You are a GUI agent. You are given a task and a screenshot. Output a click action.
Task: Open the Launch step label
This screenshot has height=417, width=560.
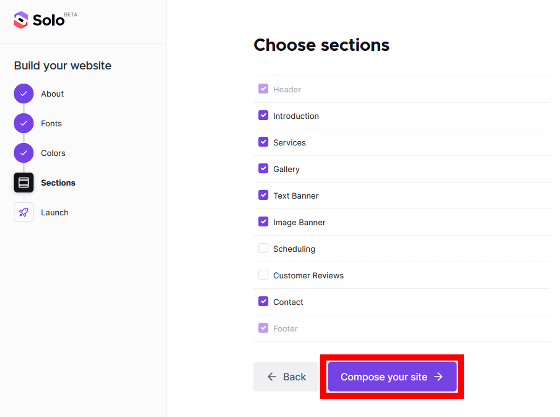click(x=54, y=212)
